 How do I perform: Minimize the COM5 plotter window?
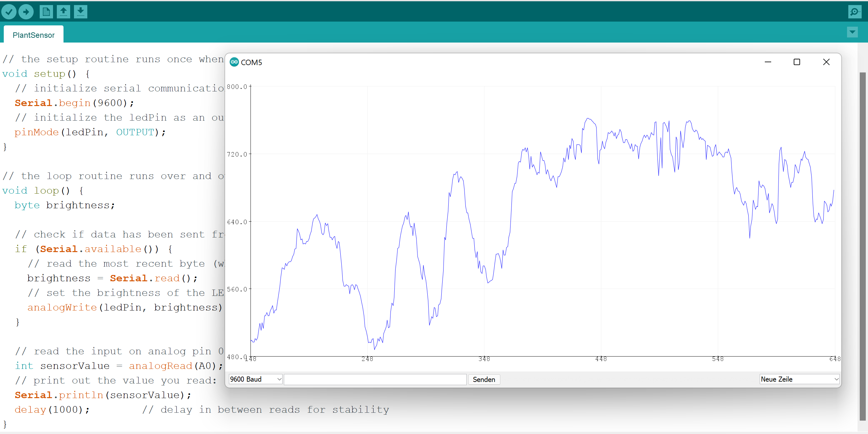pos(768,62)
